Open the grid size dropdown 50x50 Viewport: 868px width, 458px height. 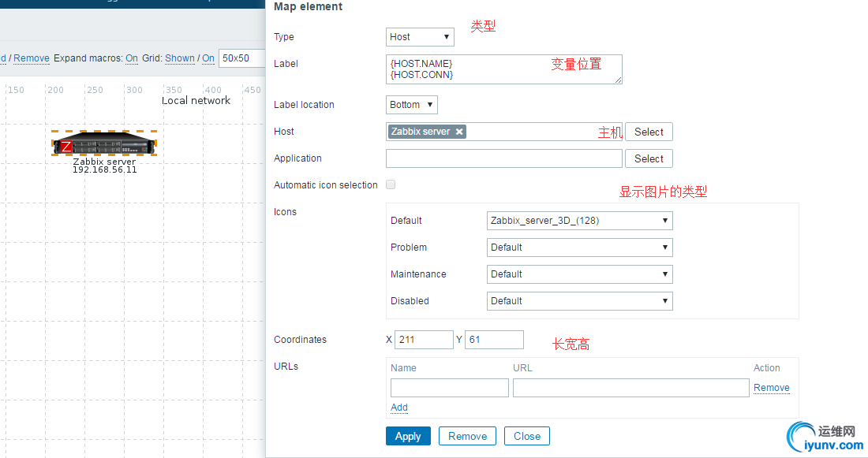click(x=242, y=58)
